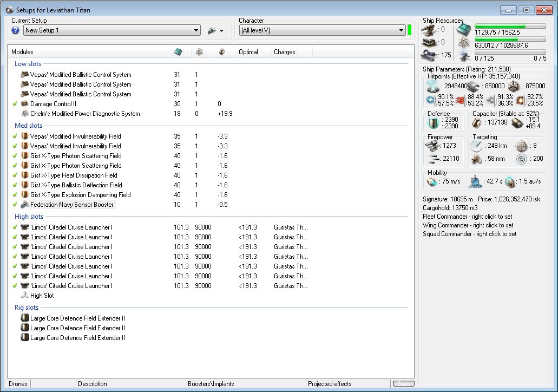Screen dimensions: 558x392
Task: Click the drone bay icon beside 0 / 125
Action: 464,56
